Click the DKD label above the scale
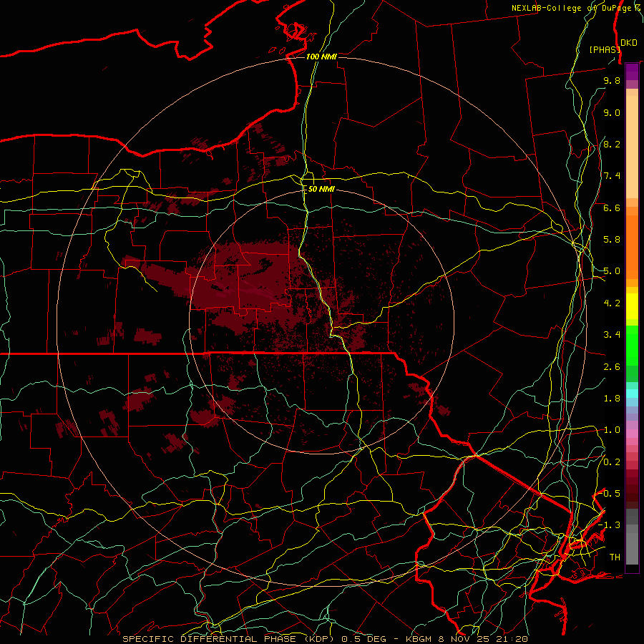The height and width of the screenshot is (644, 644). pos(629,42)
